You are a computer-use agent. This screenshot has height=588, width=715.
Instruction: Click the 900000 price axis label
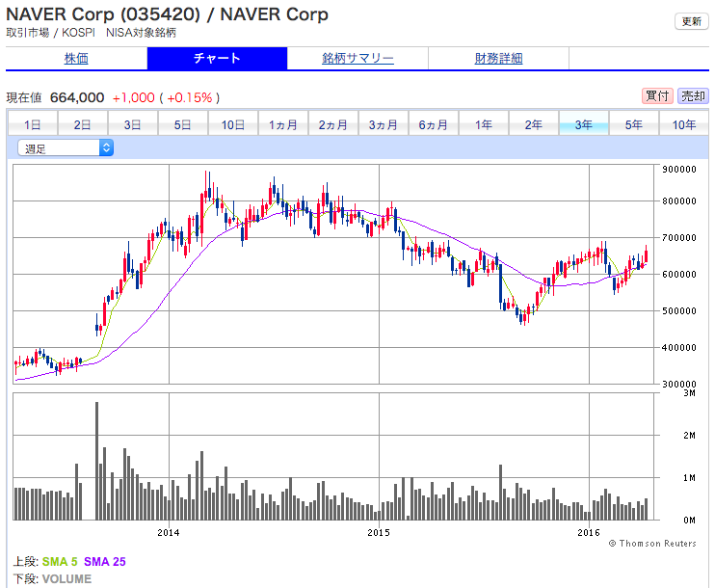tap(679, 170)
